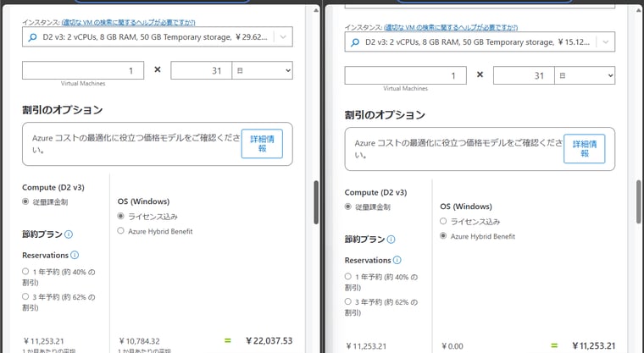Click the left pane scroll-up arrow
The width and height of the screenshot is (644, 353).
tap(316, 10)
